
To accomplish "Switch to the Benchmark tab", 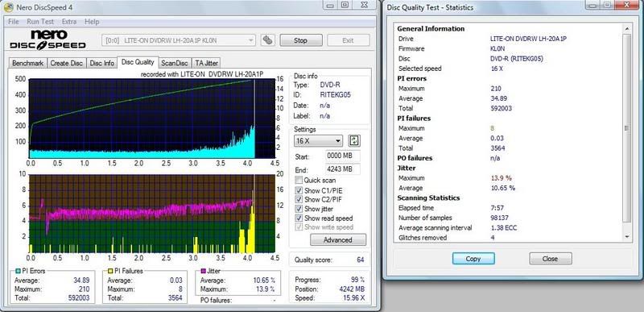I will click(27, 63).
